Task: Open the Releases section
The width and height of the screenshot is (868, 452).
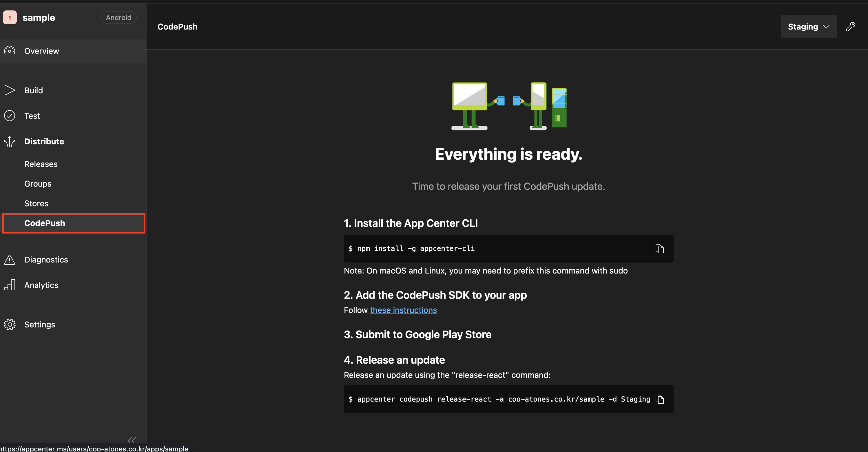Action: point(41,164)
